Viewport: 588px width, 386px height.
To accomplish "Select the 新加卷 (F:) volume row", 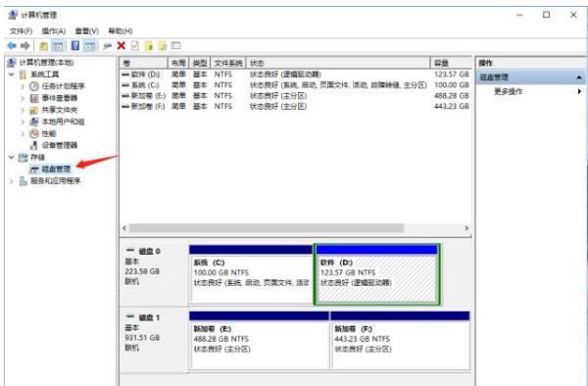I will click(x=296, y=107).
